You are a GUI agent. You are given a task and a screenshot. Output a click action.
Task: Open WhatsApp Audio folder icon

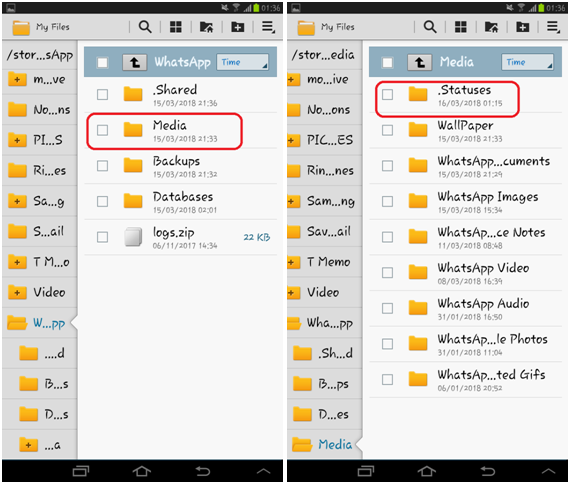tap(418, 308)
